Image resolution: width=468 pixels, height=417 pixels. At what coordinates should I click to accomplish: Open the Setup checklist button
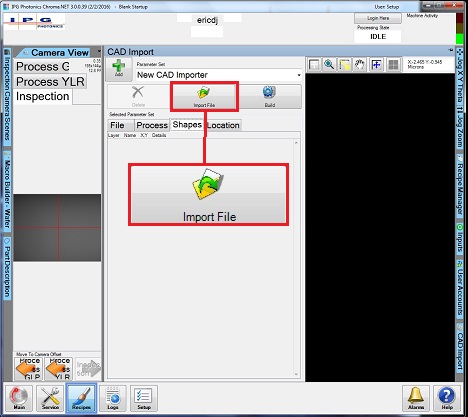coord(144,398)
